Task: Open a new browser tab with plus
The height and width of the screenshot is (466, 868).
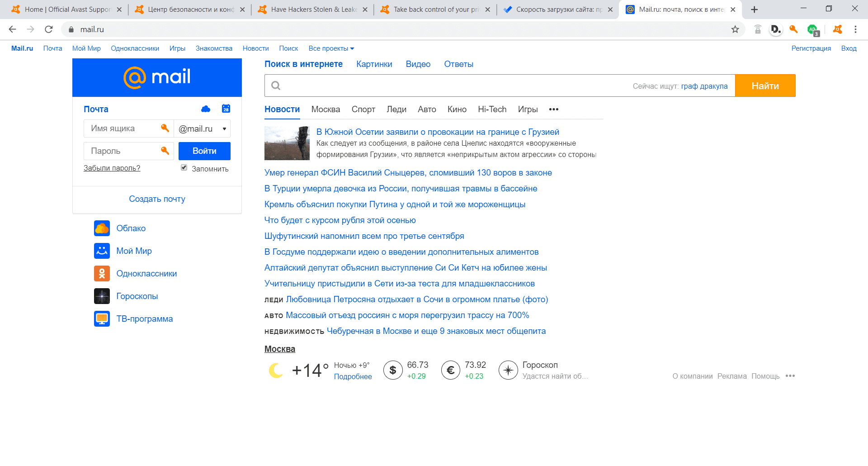Action: click(x=754, y=10)
